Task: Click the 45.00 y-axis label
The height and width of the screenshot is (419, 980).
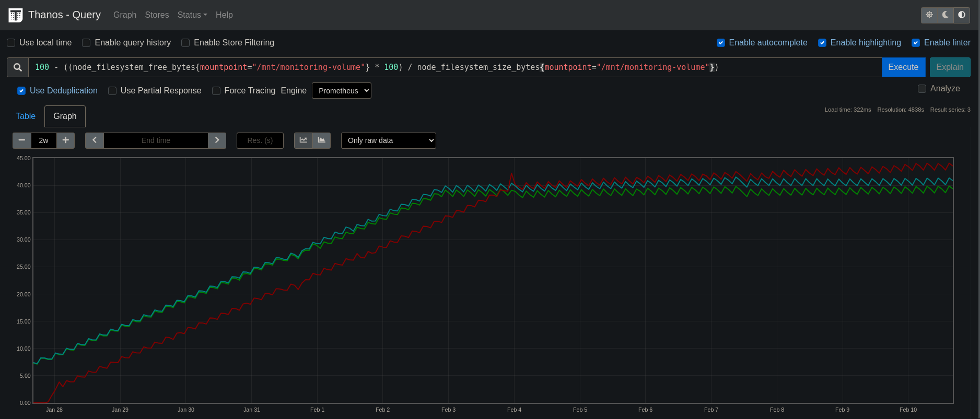Action: [x=24, y=158]
